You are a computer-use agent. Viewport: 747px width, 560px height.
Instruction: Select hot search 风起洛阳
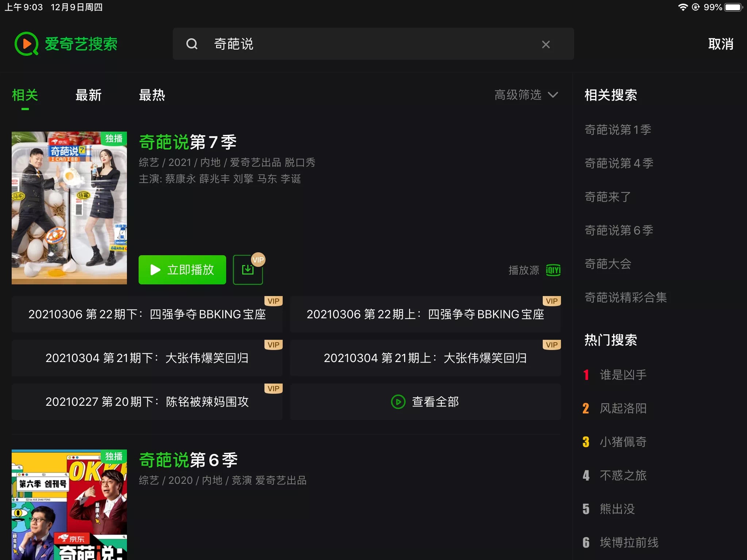point(623,408)
